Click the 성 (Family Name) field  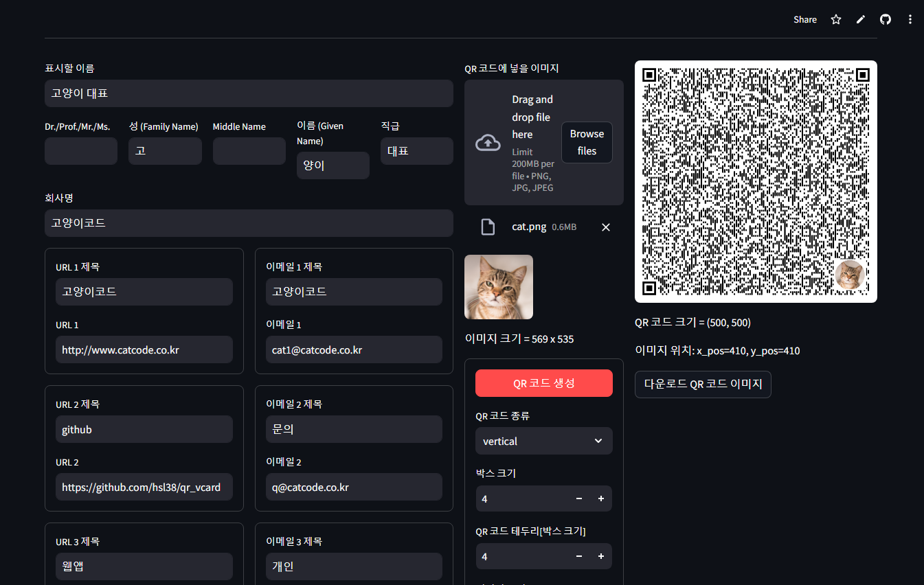(165, 151)
